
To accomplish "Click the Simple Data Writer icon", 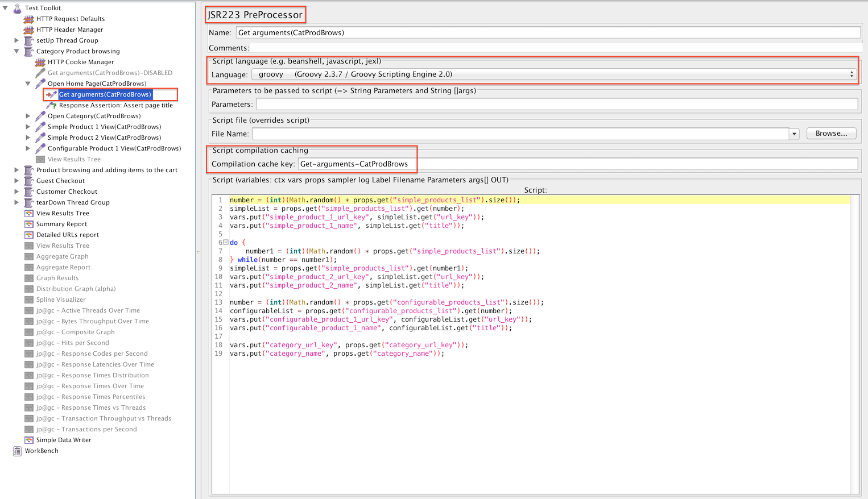I will click(x=29, y=440).
